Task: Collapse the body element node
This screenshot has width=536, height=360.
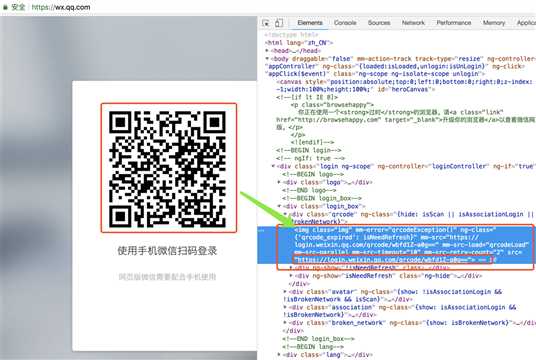Action: (267, 58)
